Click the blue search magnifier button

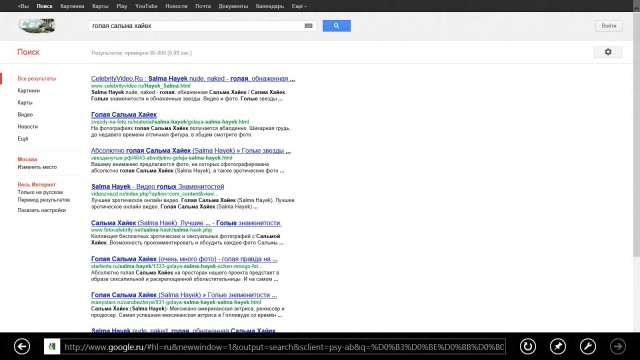[336, 26]
